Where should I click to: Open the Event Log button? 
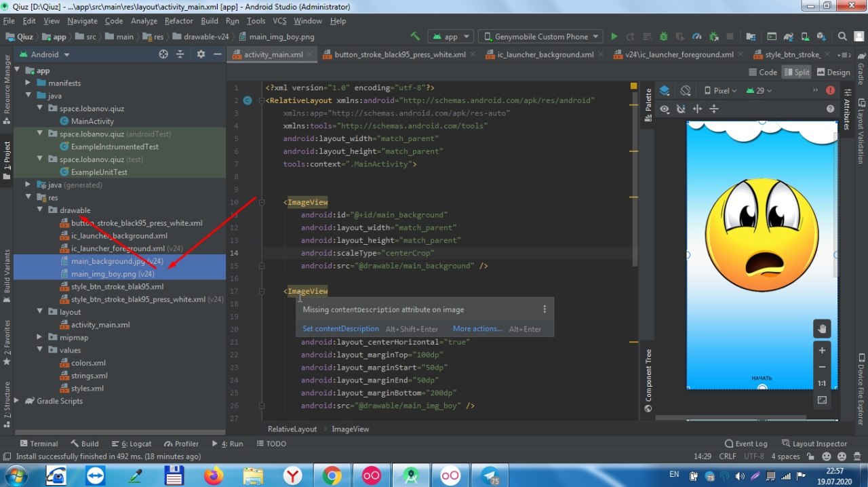click(745, 444)
